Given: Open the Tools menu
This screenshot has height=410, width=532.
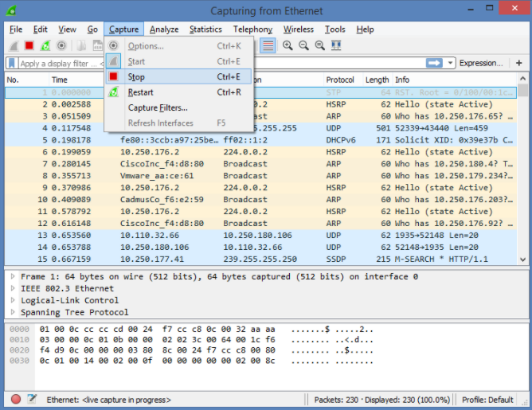Looking at the screenshot, I should coord(334,29).
